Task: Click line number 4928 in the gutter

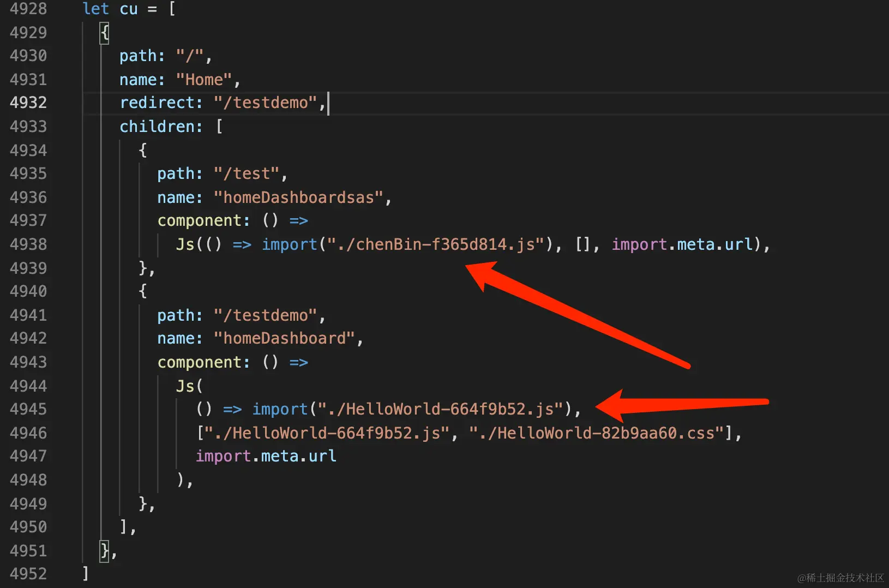Action: 28,9
